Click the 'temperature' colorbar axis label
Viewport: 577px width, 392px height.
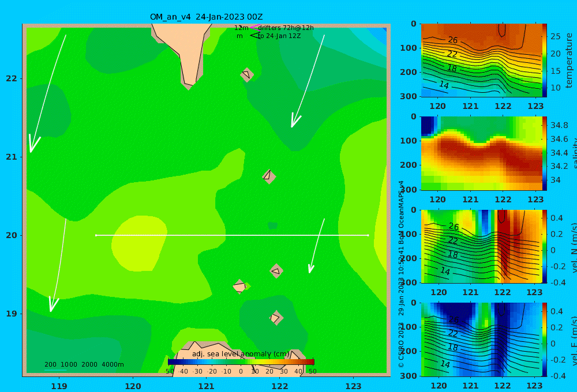[x=569, y=61]
